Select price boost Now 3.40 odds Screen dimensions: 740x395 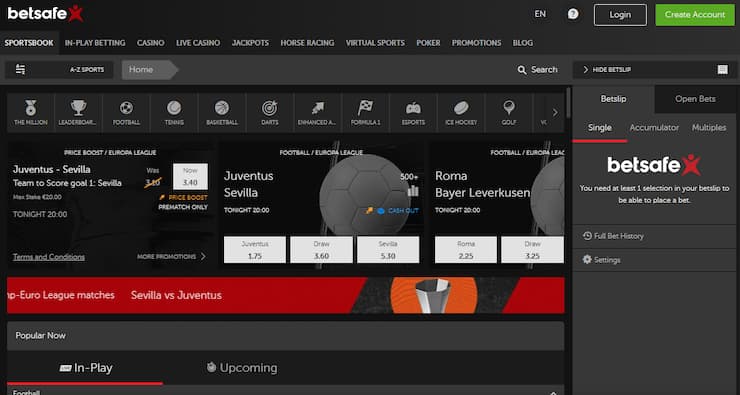[190, 176]
